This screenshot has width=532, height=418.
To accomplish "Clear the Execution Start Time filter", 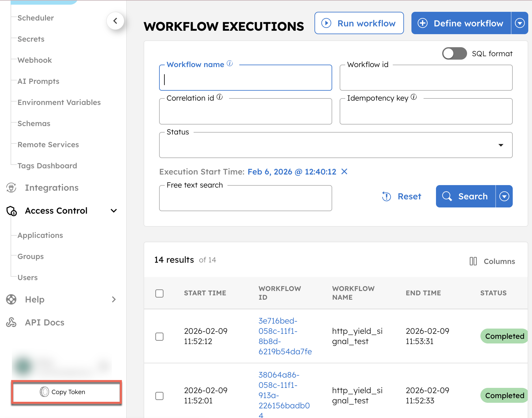I will (344, 171).
